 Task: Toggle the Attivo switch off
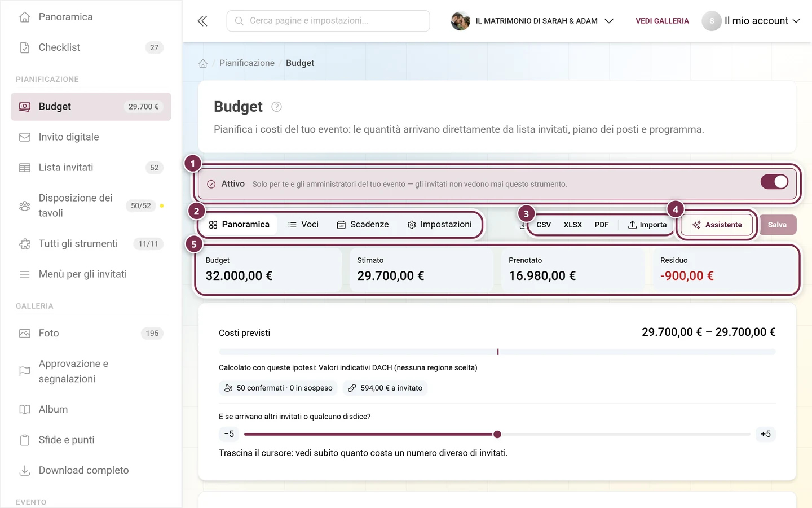pyautogui.click(x=774, y=182)
